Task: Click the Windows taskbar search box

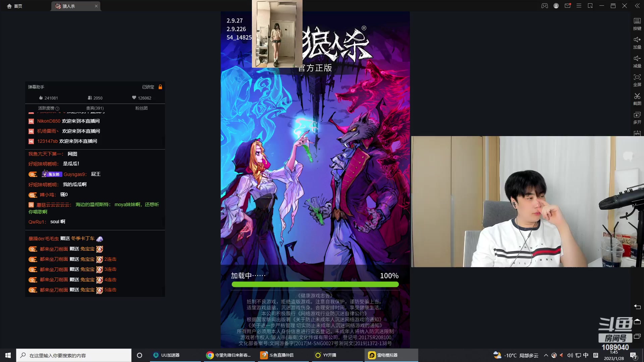Action: tap(74, 355)
